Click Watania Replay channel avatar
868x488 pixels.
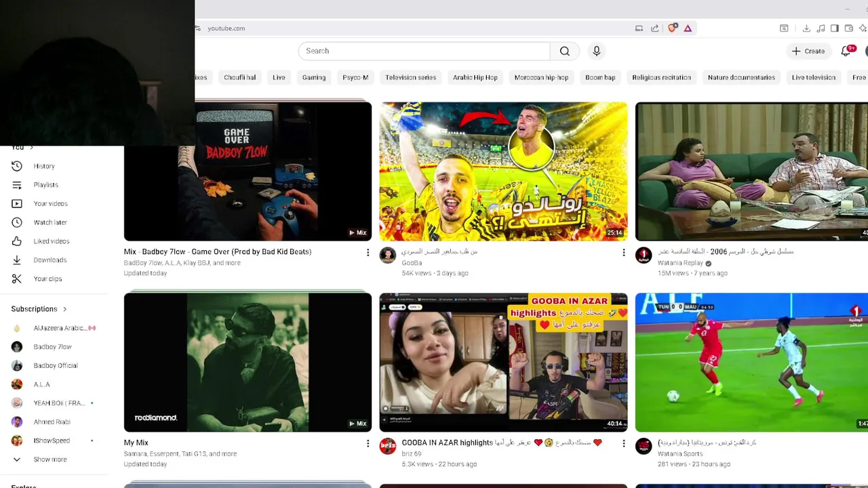point(644,255)
